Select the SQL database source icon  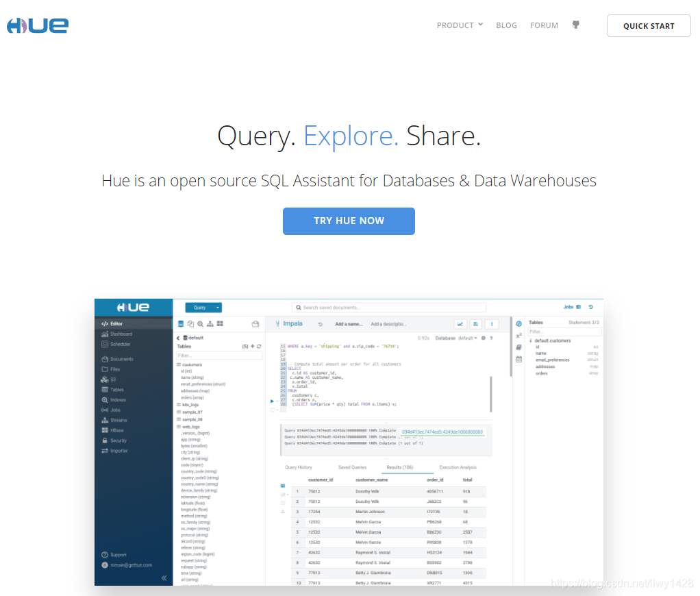coord(181,324)
